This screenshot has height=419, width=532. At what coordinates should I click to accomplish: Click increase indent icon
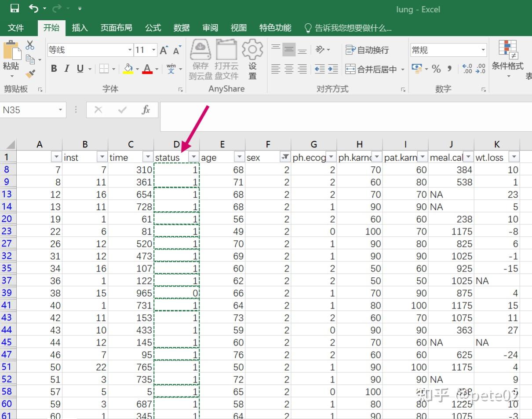point(333,69)
